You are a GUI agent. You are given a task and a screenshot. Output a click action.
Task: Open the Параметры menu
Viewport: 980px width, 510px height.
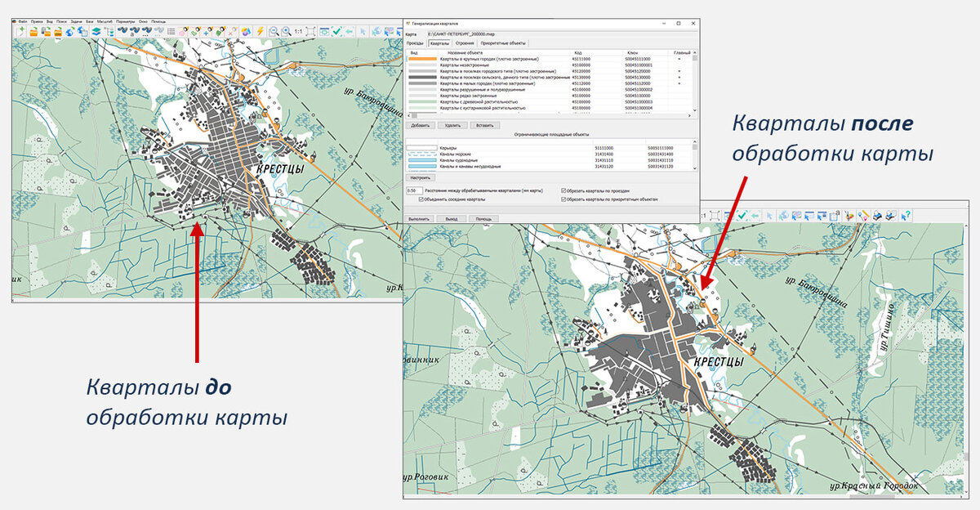[125, 22]
